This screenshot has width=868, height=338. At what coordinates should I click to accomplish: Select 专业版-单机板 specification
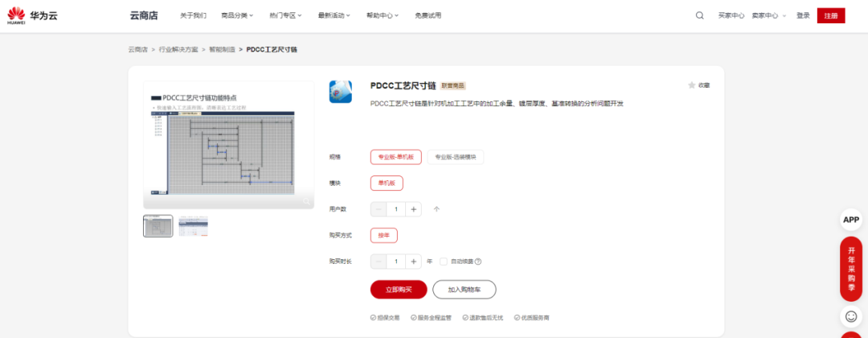click(395, 158)
